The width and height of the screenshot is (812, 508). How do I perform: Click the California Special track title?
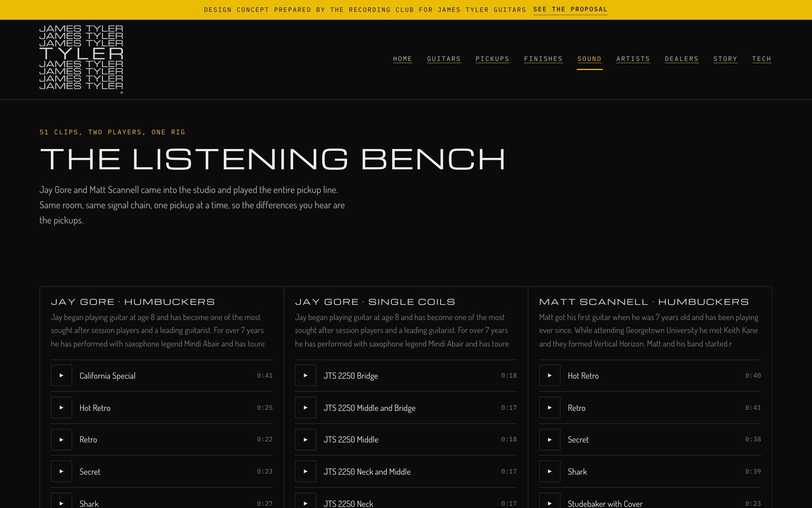click(107, 376)
